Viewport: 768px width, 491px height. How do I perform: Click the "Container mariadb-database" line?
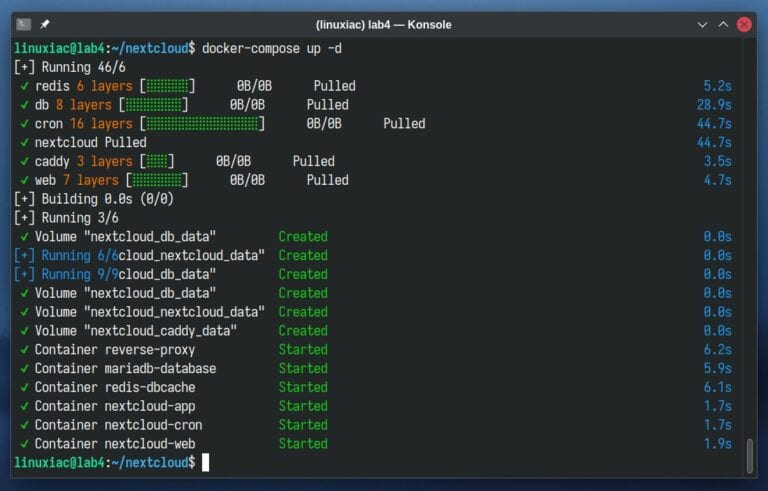pos(125,369)
